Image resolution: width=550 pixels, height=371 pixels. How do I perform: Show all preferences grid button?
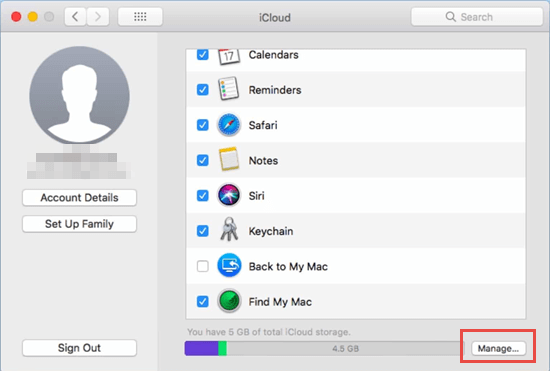[140, 16]
